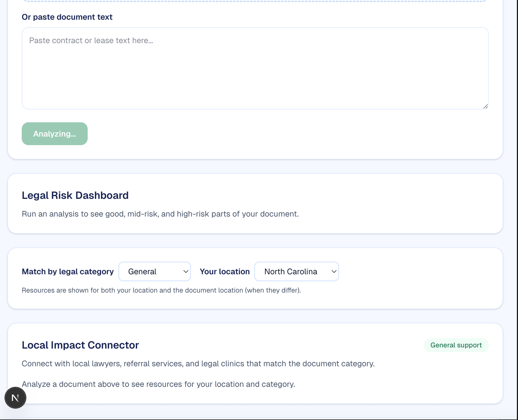Click the Local Impact Connector heading

80,345
